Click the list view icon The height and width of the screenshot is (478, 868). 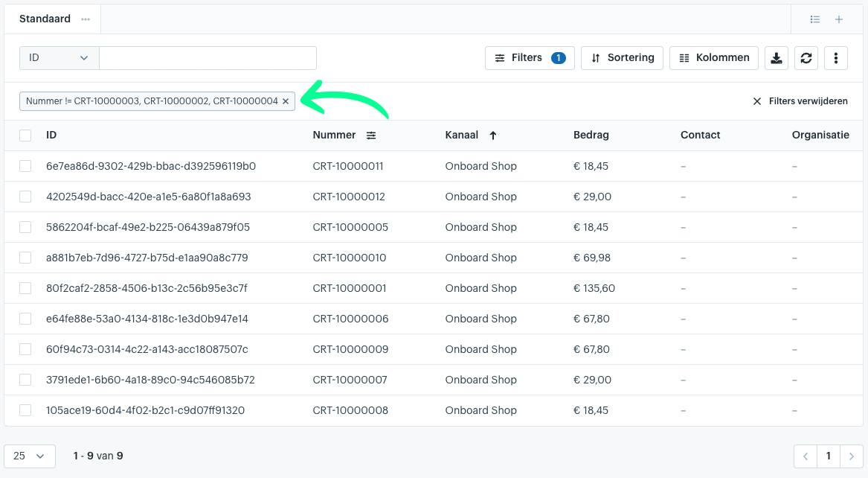[x=815, y=19]
